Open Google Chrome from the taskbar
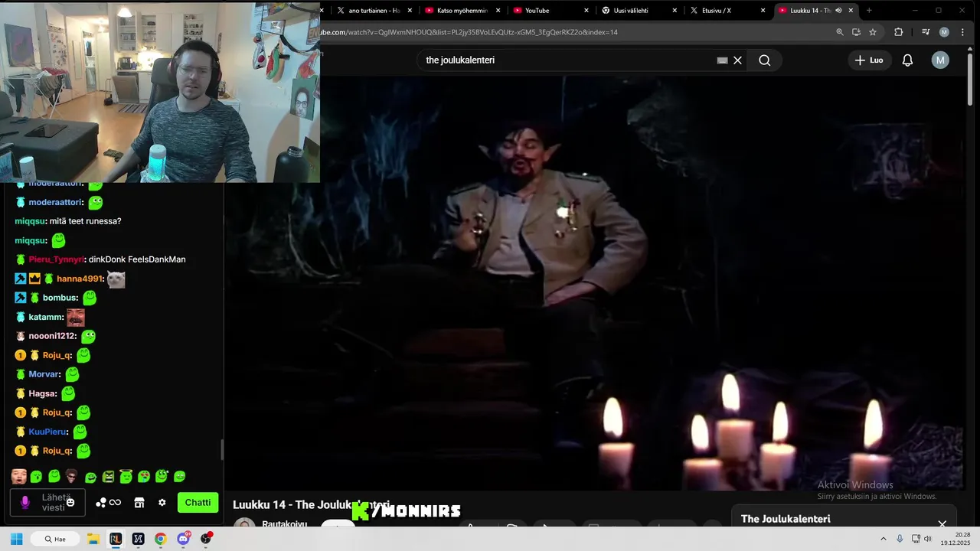 [x=160, y=539]
